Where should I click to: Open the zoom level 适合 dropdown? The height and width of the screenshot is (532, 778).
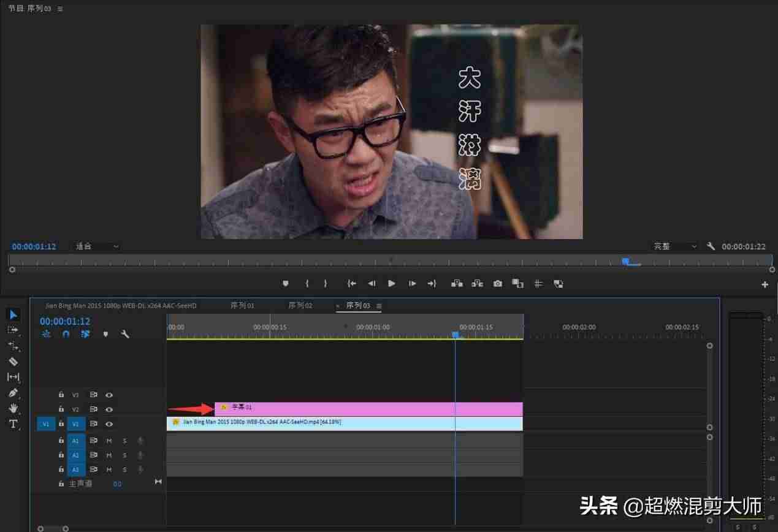[x=96, y=246]
